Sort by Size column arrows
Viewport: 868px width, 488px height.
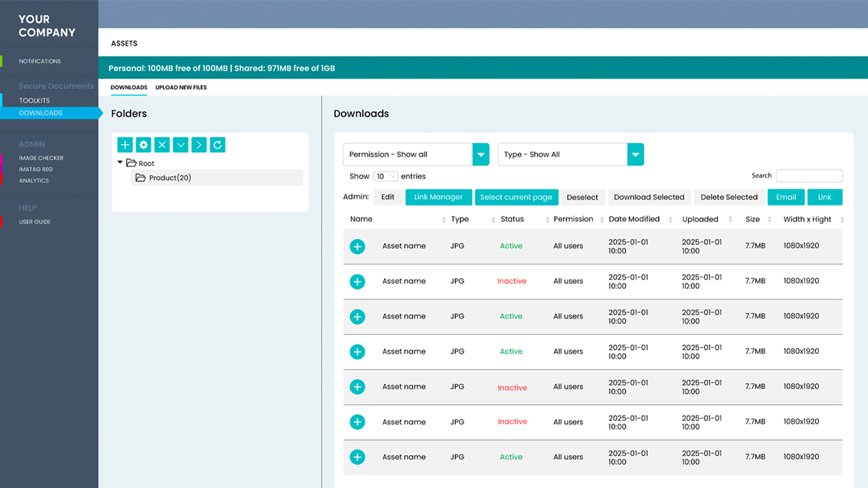769,220
